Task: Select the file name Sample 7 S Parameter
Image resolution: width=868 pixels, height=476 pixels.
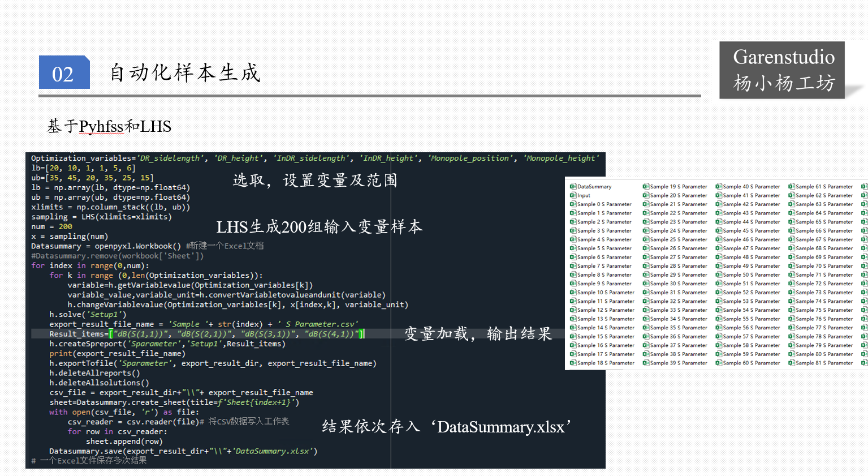Action: pyautogui.click(x=604, y=266)
